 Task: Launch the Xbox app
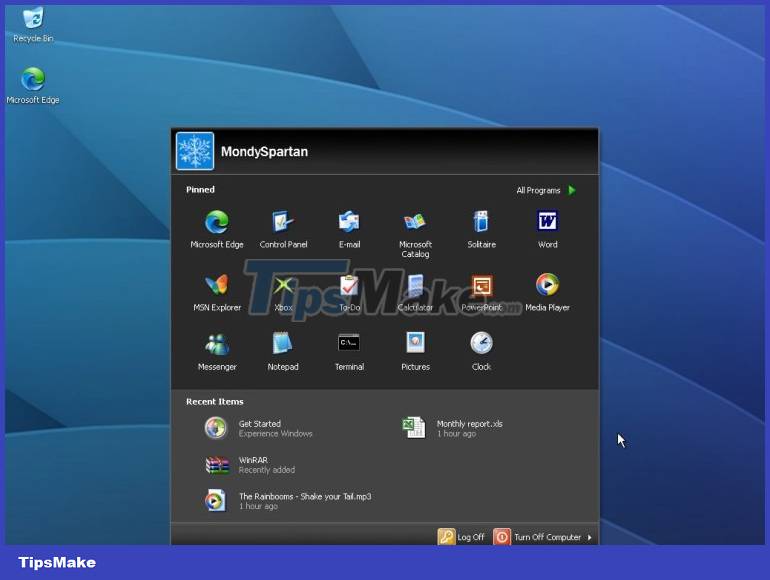tap(283, 293)
